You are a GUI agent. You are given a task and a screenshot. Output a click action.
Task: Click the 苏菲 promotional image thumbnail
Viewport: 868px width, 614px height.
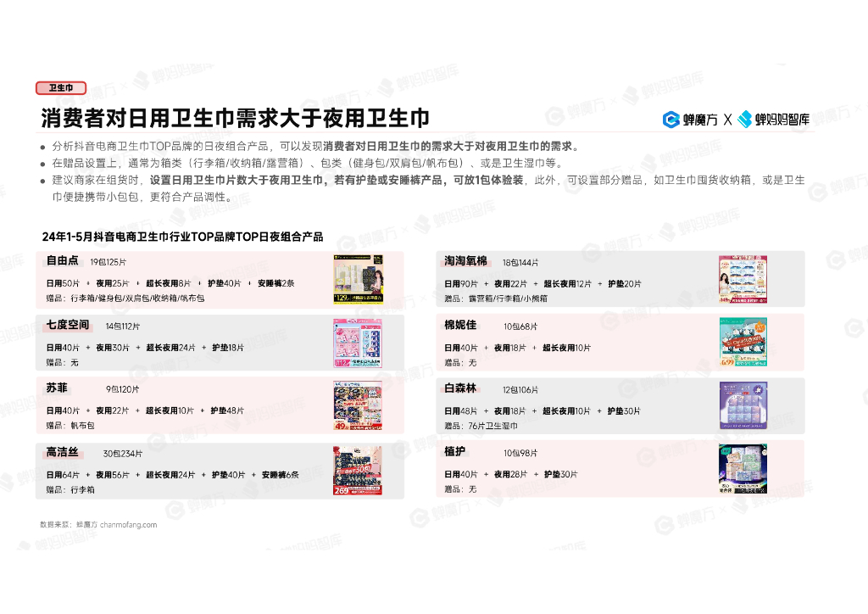[x=358, y=407]
